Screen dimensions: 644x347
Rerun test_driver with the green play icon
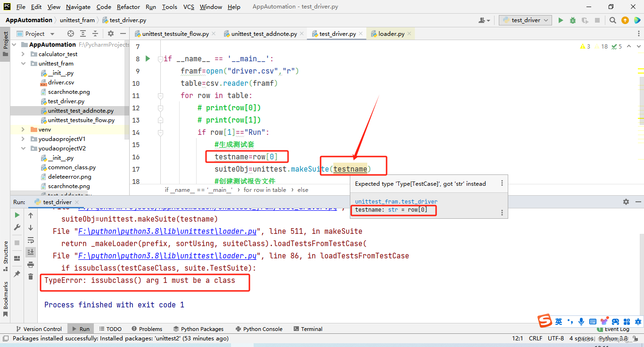[17, 215]
